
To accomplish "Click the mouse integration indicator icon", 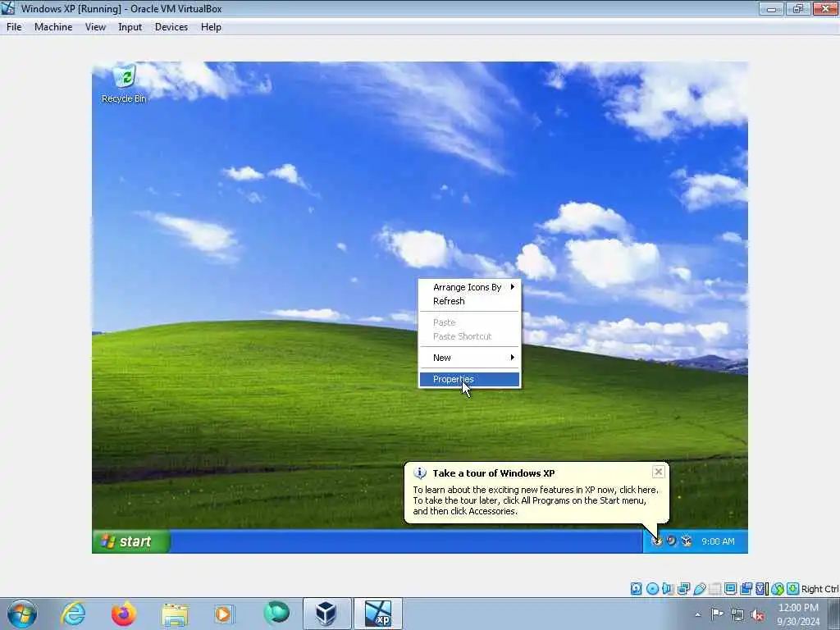I will (x=778, y=589).
